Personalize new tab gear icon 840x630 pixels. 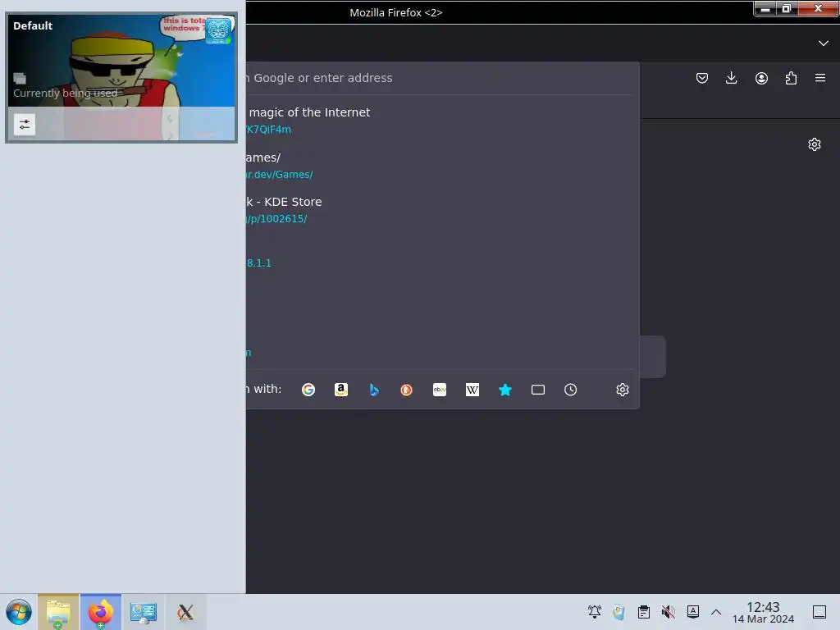click(815, 144)
